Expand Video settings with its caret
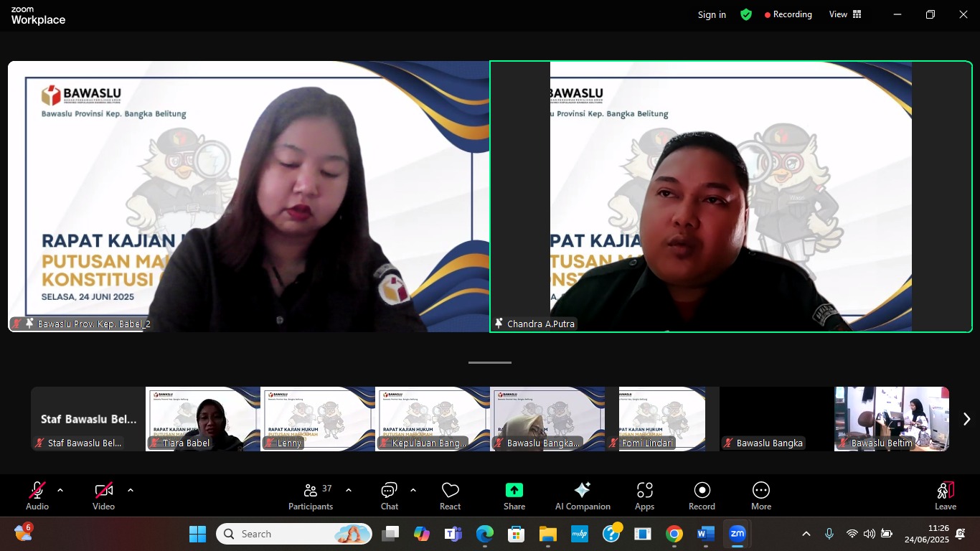This screenshot has height=551, width=980. 130,489
